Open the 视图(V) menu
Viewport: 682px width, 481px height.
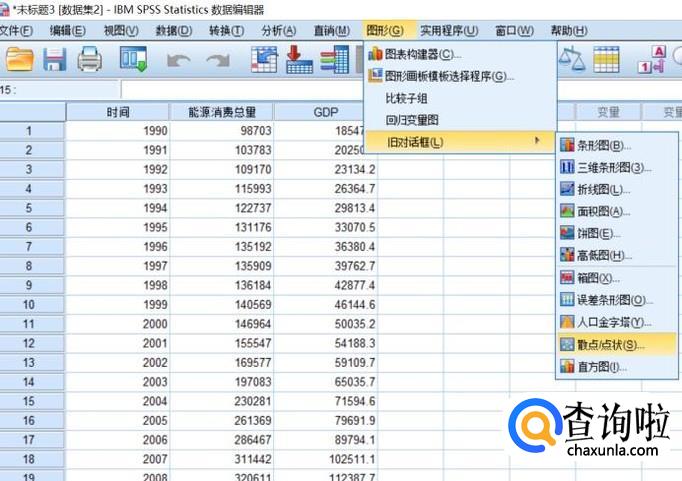[x=121, y=31]
